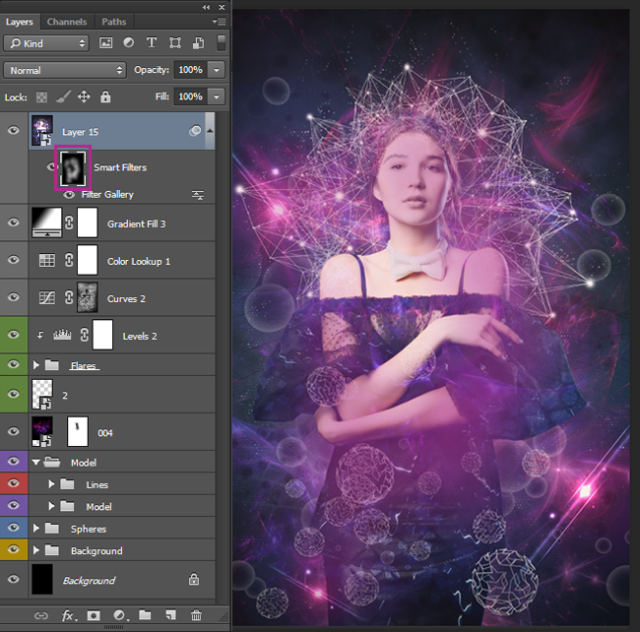Image resolution: width=640 pixels, height=632 pixels.
Task: Add a layer mask using the mask icon
Action: [94, 615]
